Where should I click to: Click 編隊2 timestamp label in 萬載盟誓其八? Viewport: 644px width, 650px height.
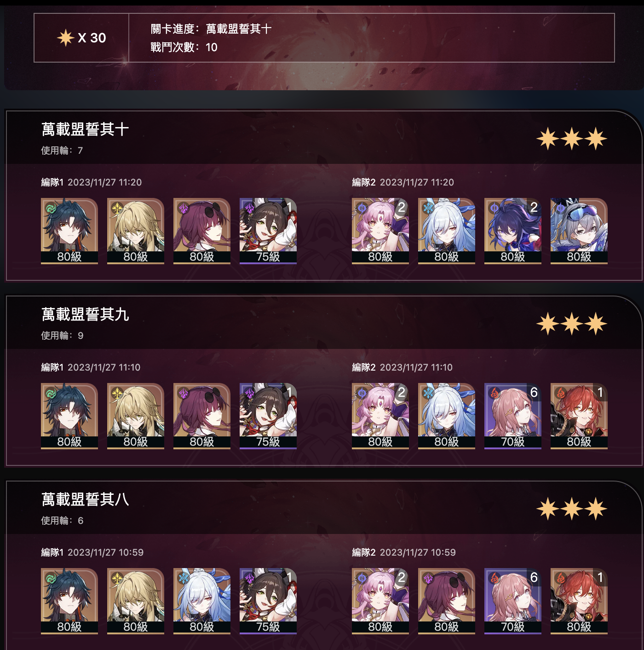point(404,552)
